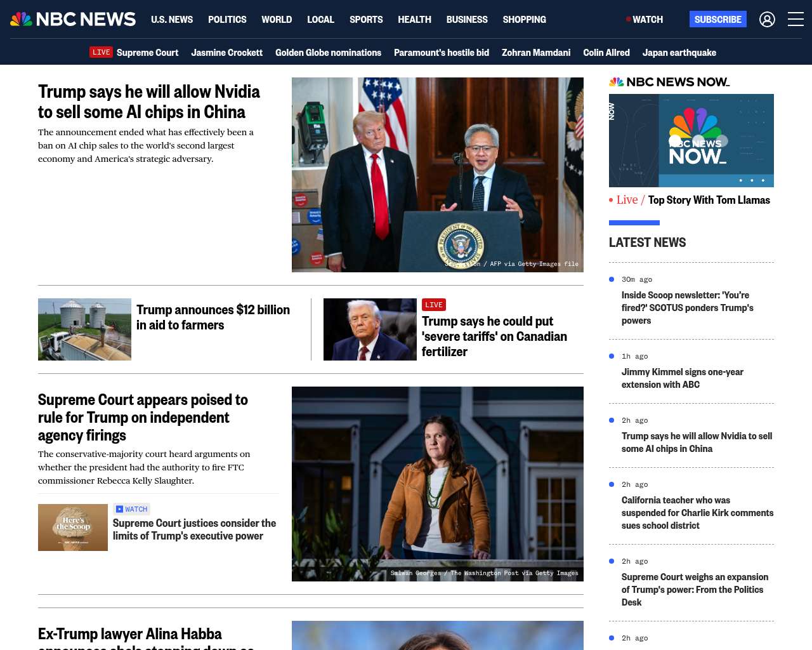The width and height of the screenshot is (812, 650).
Task: Open the Golden Globe nominations trending topic
Action: pos(328,53)
